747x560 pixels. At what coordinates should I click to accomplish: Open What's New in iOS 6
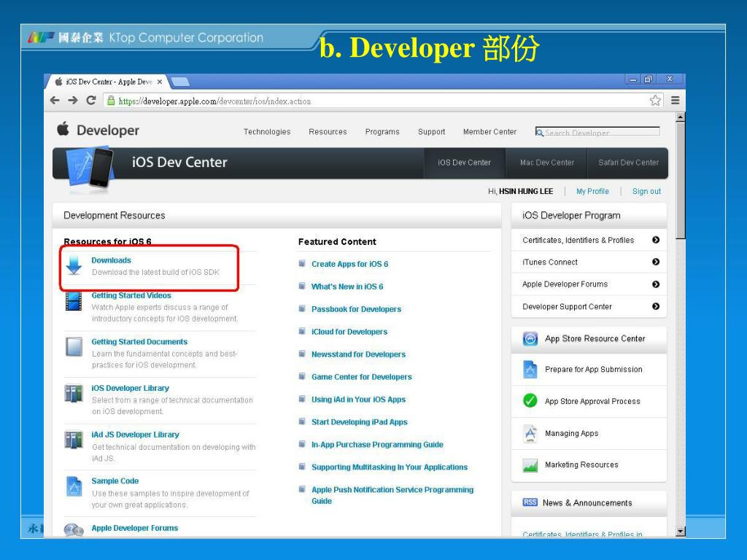coord(347,287)
